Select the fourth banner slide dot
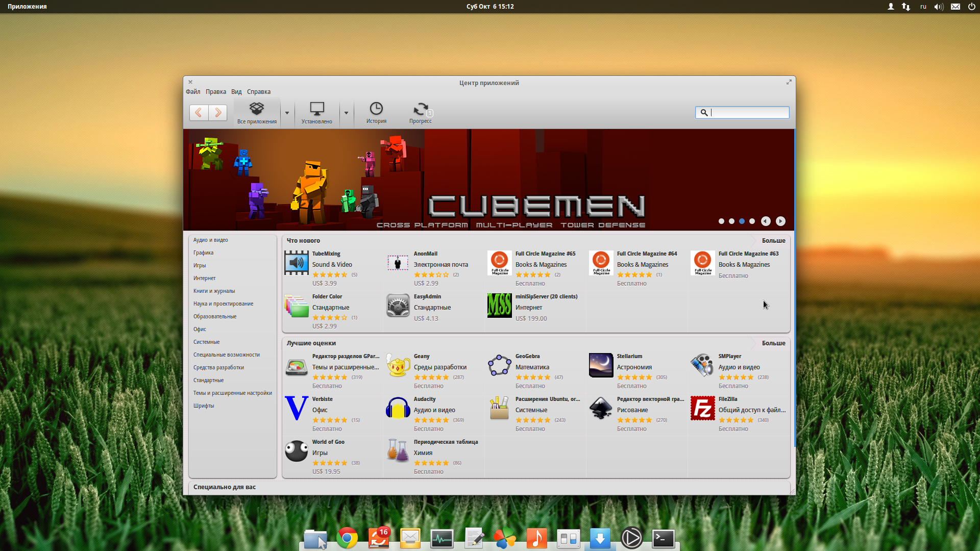 click(752, 221)
